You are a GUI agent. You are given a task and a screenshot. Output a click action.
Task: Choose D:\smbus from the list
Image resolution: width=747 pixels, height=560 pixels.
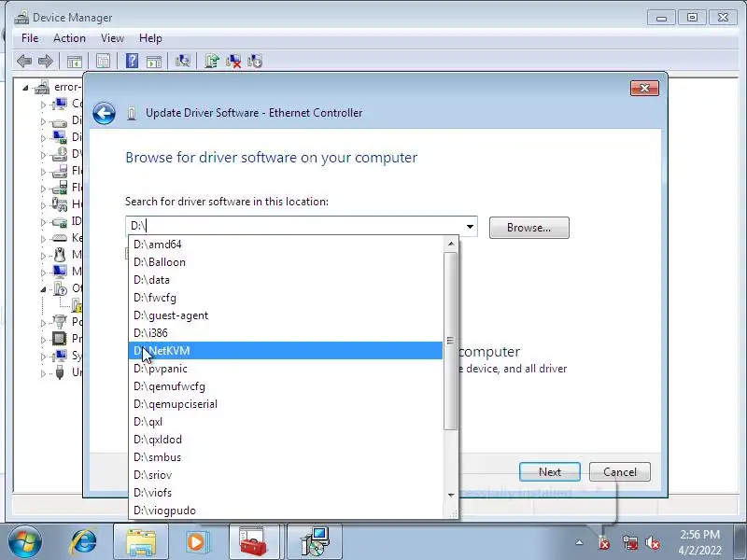coord(286,457)
